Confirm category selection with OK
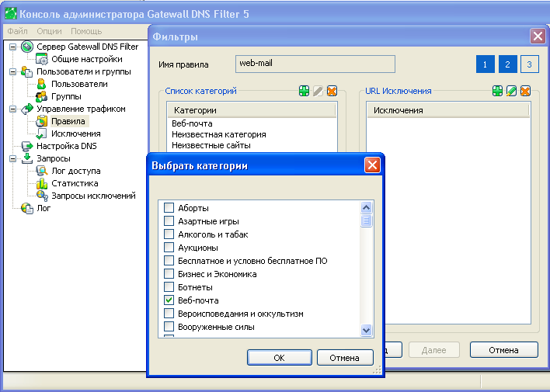The width and height of the screenshot is (550, 392). point(279,358)
